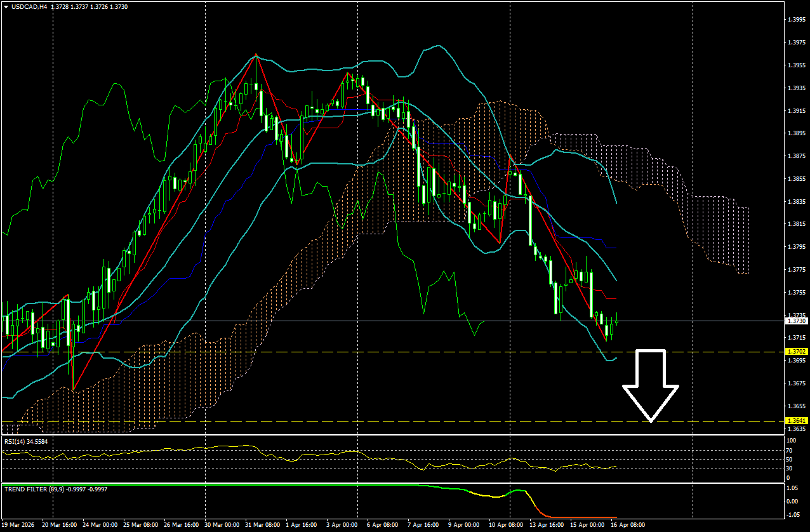
Task: Select the 19 Mar 2026 date label
Action: pyautogui.click(x=19, y=526)
